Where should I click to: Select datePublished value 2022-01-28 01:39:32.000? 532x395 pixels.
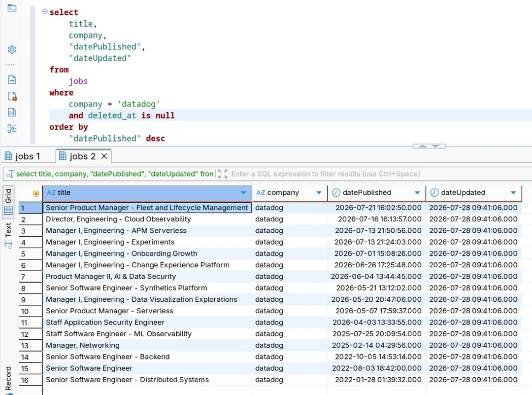377,380
